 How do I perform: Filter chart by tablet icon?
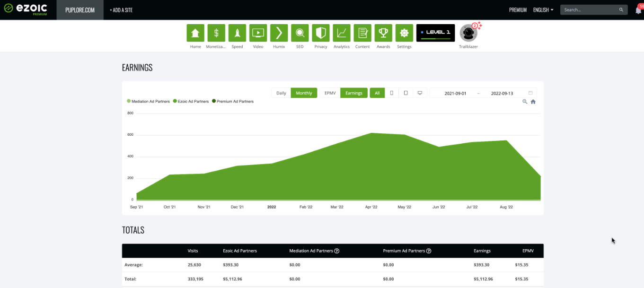click(406, 93)
